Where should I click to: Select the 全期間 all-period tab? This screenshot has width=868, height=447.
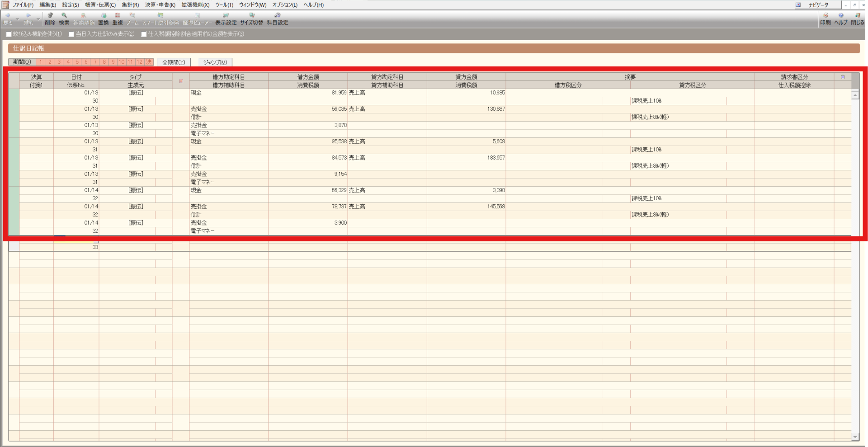pos(174,62)
